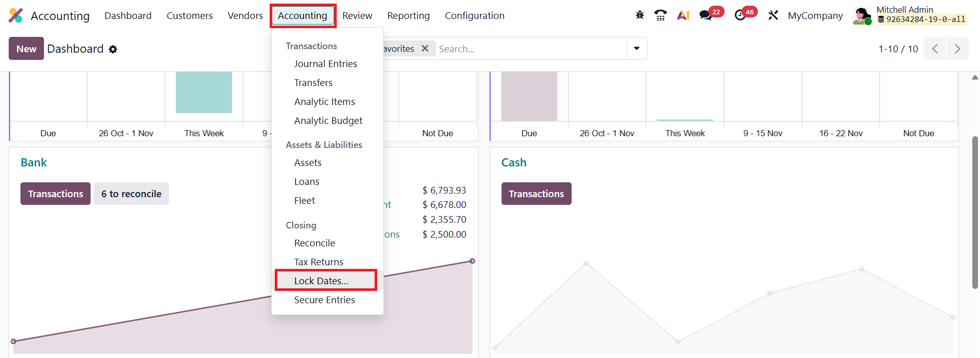The width and height of the screenshot is (980, 358).
Task: Choose Tax Returns under Closing
Action: click(318, 262)
